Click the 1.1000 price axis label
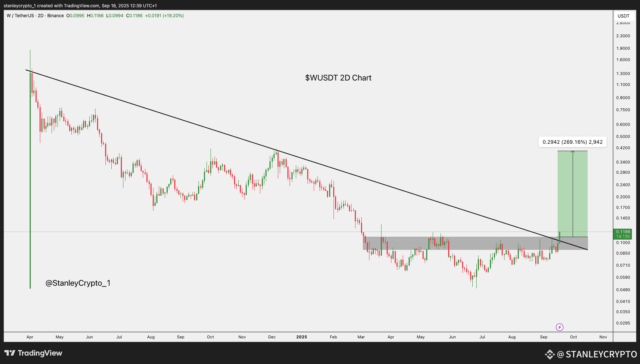 click(x=623, y=85)
